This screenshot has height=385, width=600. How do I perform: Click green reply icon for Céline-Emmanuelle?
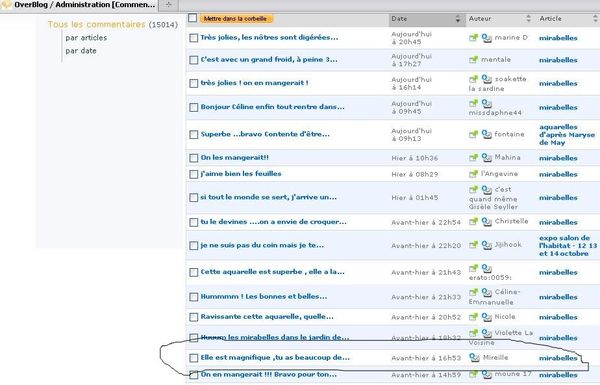point(473,292)
